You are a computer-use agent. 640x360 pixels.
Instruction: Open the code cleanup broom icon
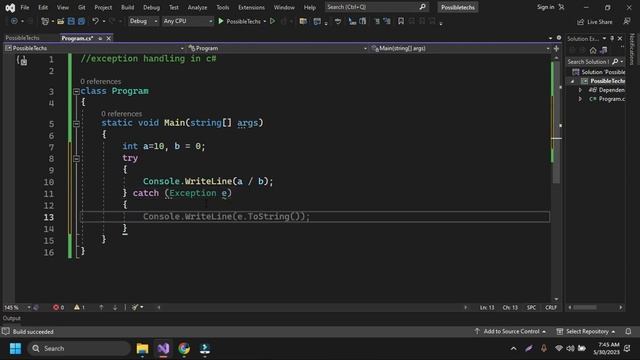[x=135, y=307]
